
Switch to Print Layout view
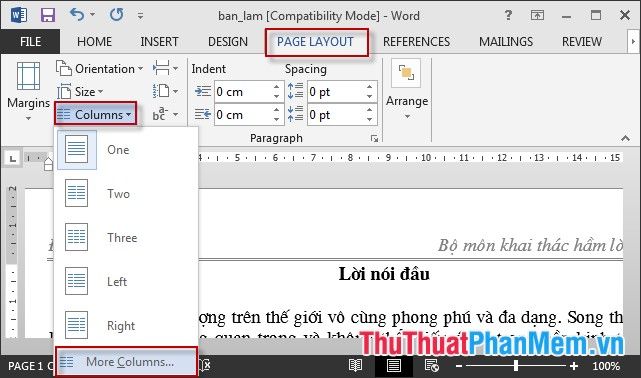coord(394,365)
